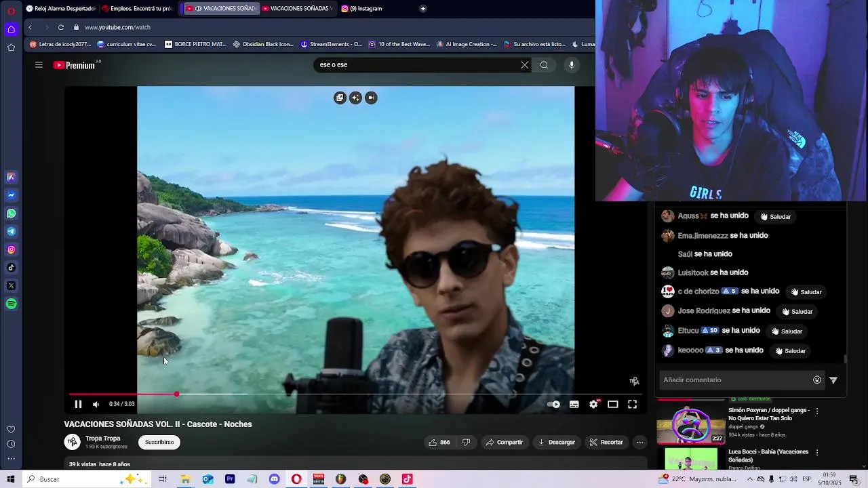Open Telegram in the Opera sidebar
868x488 pixels.
point(12,232)
